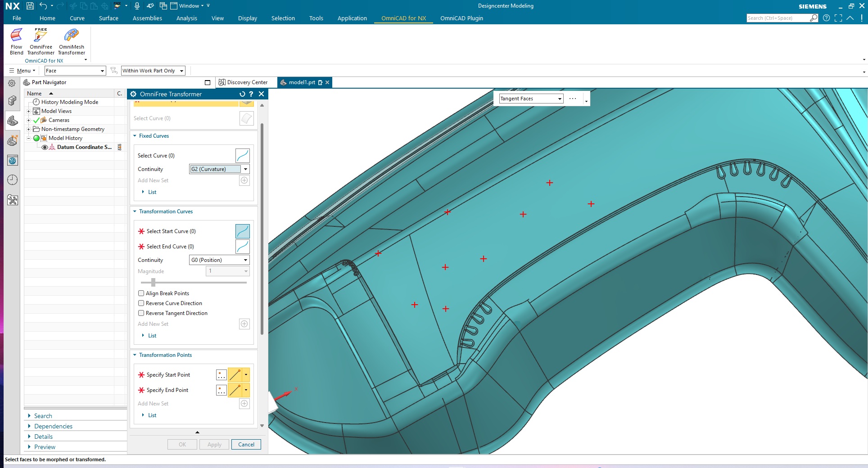The image size is (868, 468).
Task: Open Specify Start Point dialog icon
Action: tap(221, 375)
